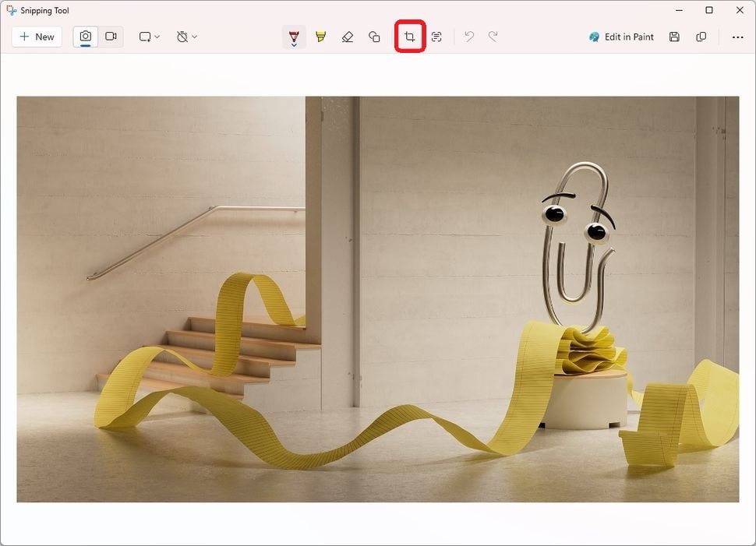
Task: Expand the snipping mode rectangle dropdown
Action: click(x=150, y=37)
